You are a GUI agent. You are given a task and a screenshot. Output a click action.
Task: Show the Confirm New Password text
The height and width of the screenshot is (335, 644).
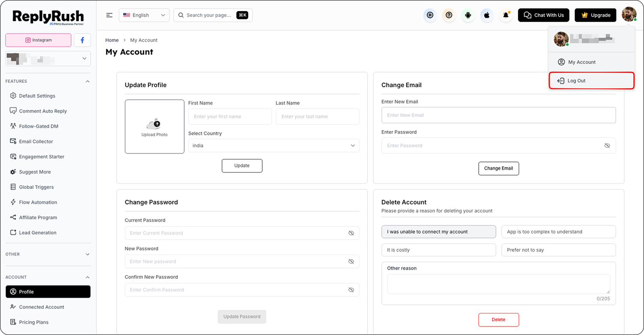[x=351, y=290]
